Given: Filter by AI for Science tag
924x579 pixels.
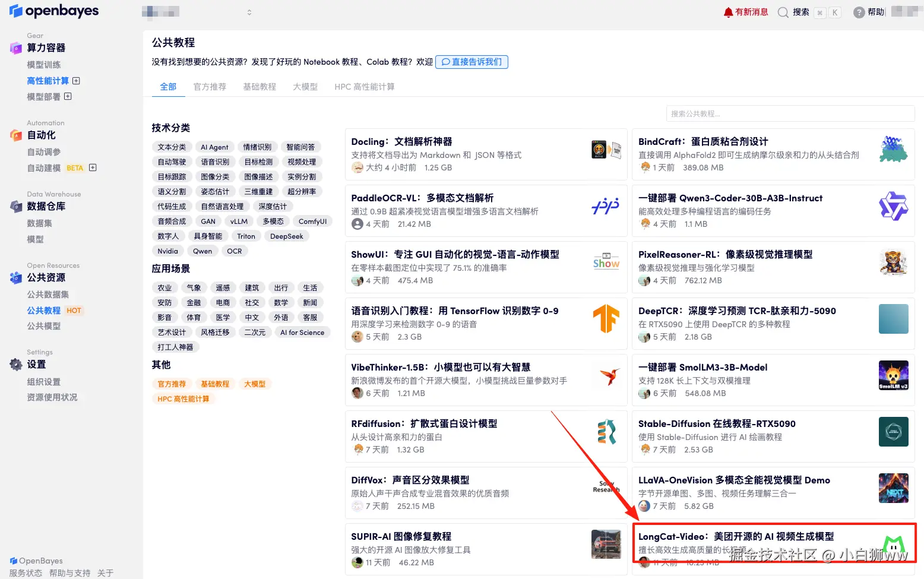Looking at the screenshot, I should (302, 333).
